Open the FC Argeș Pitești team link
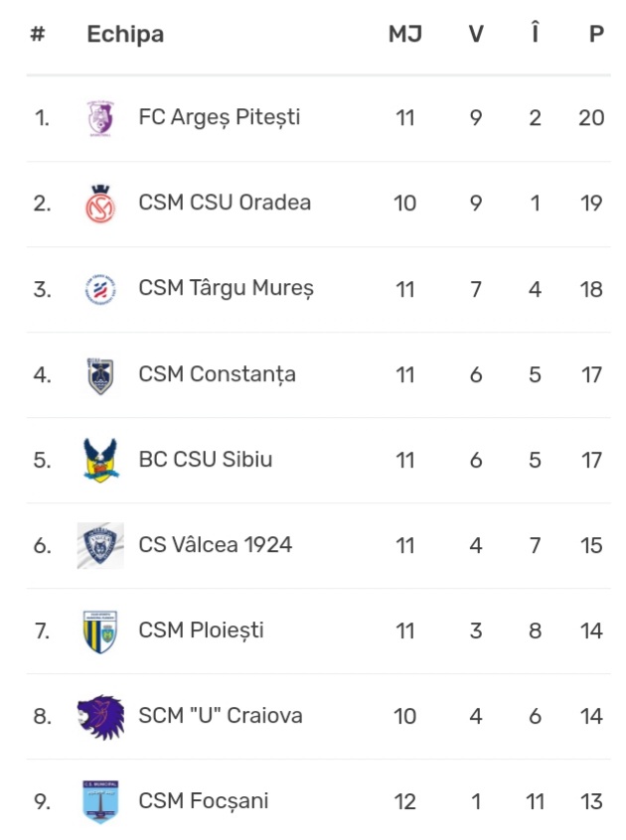The width and height of the screenshot is (626, 840). (220, 117)
